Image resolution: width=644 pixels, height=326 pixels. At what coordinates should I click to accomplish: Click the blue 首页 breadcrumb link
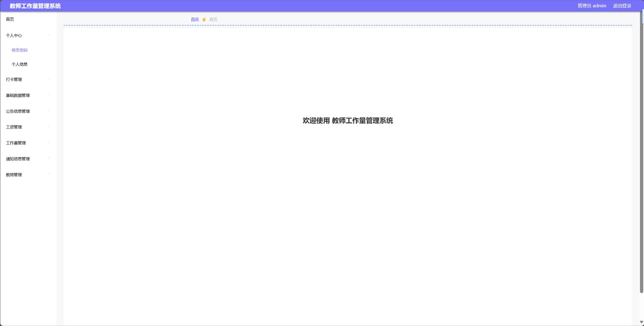(195, 19)
